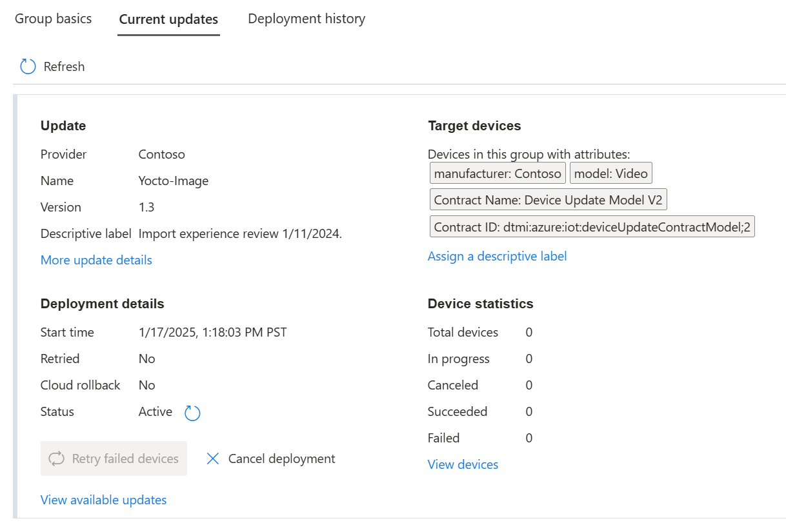
Task: Select the model: Video attribute tag
Action: [x=610, y=173]
